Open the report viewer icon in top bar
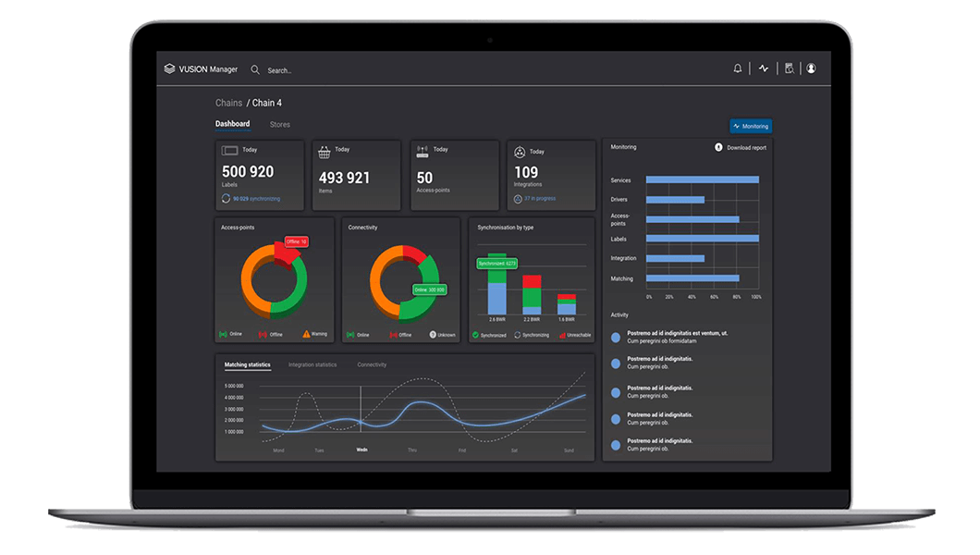Image resolution: width=980 pixels, height=555 pixels. pyautogui.click(x=789, y=68)
